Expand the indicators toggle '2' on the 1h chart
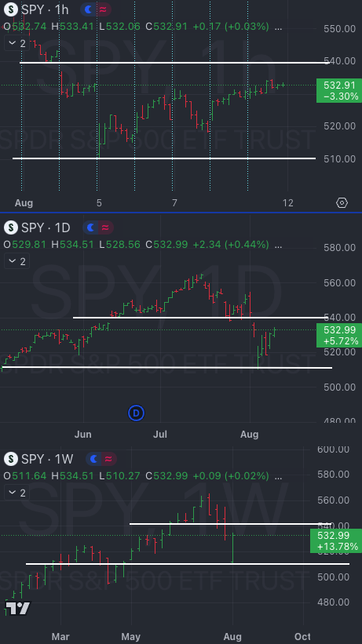The width and height of the screenshot is (362, 644). [x=16, y=43]
